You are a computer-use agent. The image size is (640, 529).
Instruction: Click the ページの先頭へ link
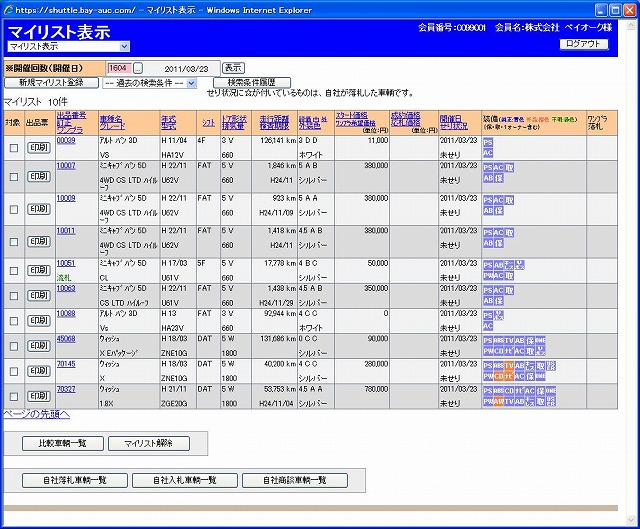pos(37,414)
